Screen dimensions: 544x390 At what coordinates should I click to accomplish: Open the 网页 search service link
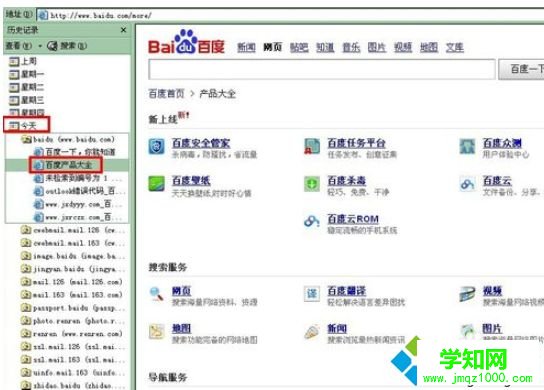pyautogui.click(x=181, y=291)
